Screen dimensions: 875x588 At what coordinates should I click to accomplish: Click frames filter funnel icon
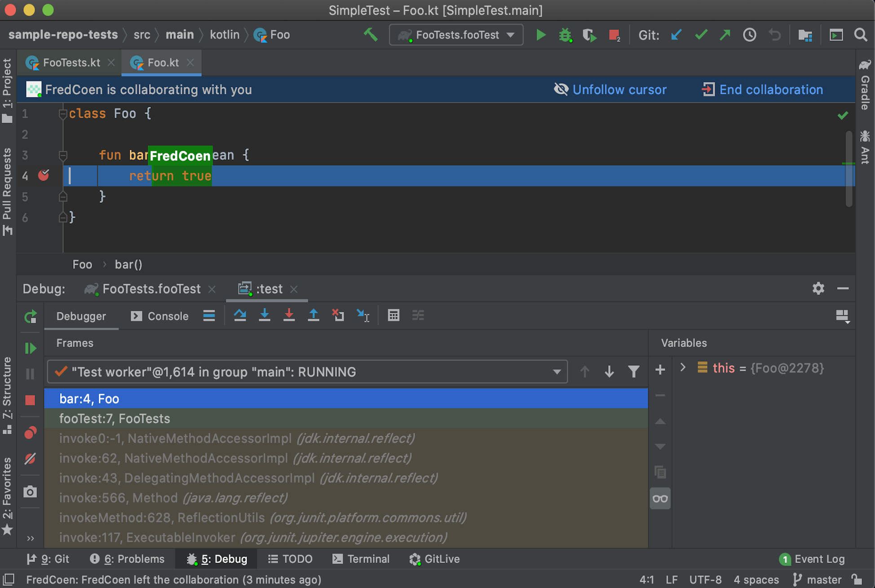coord(633,372)
